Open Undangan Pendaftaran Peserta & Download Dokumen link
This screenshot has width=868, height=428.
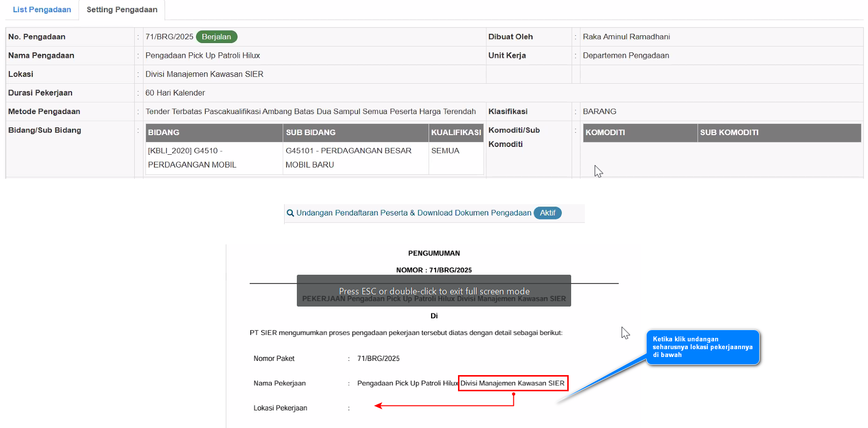coord(413,213)
